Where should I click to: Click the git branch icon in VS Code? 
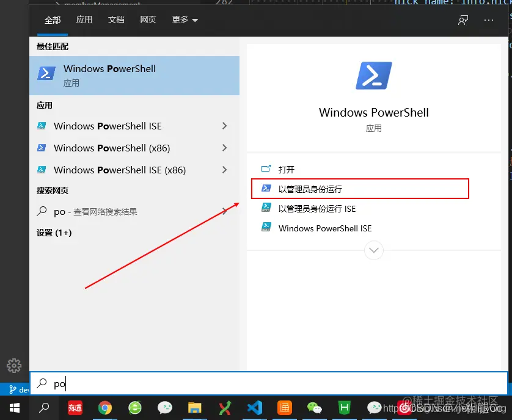12,389
